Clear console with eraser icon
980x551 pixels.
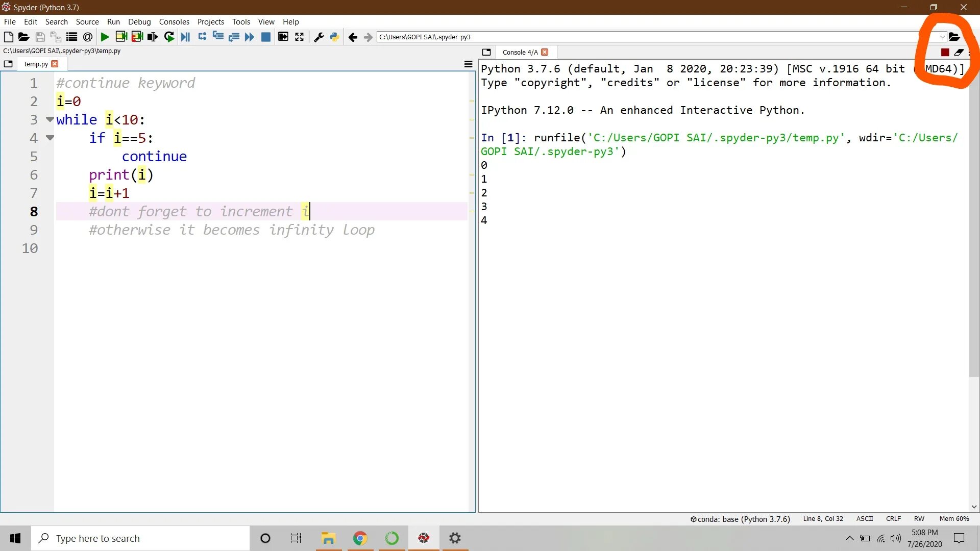tap(959, 53)
